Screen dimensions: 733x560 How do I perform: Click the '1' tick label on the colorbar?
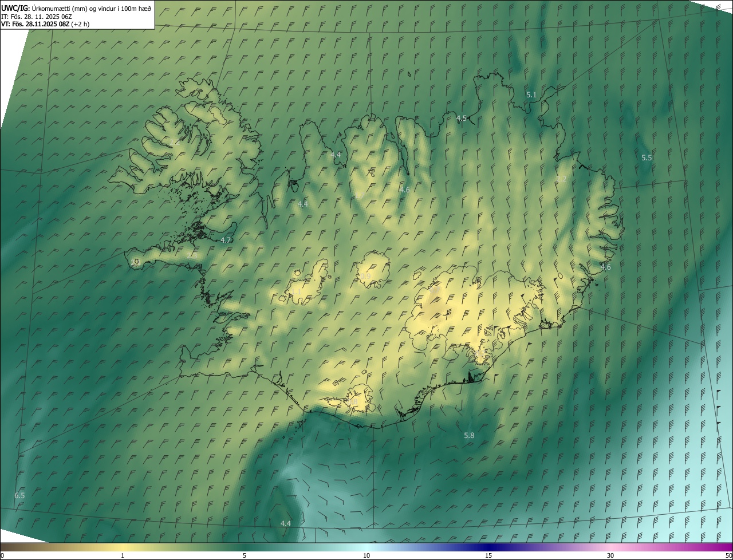tap(123, 555)
